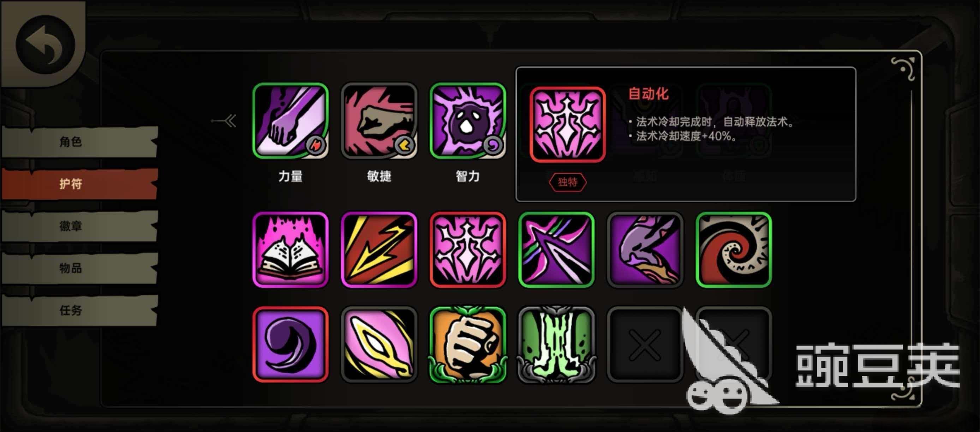Pick the sword slash talisman
This screenshot has width=980, height=432.
[556, 250]
